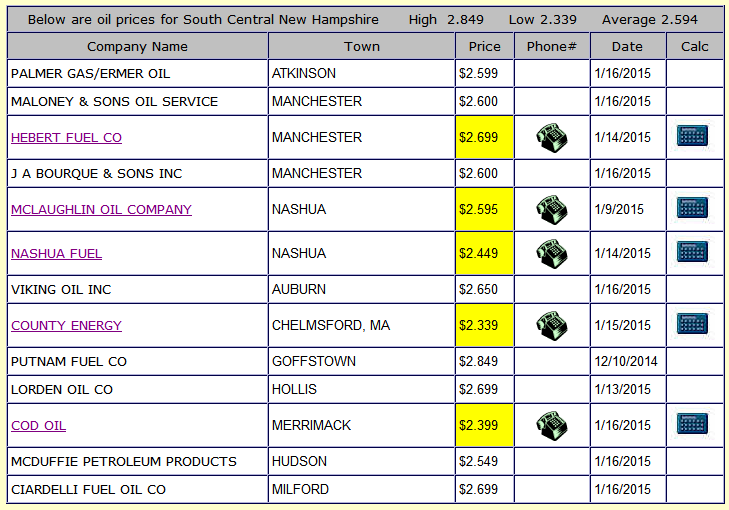Select highlighted price $2.339
The width and height of the screenshot is (729, 510).
pyautogui.click(x=484, y=325)
